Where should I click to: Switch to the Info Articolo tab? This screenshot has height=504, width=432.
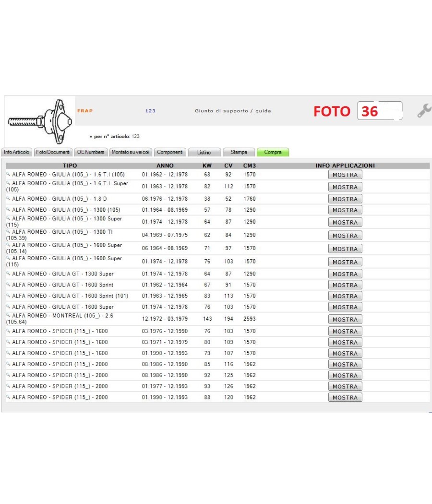pos(17,152)
